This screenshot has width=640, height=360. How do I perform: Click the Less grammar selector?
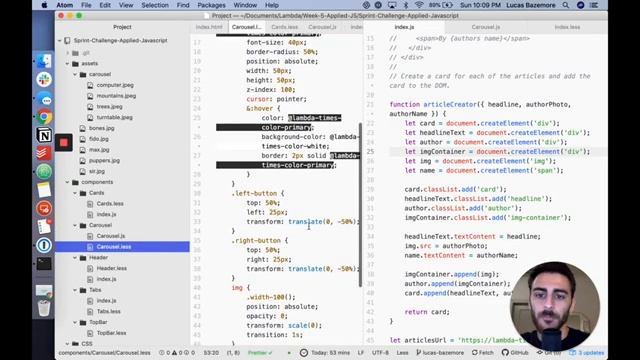[402, 353]
